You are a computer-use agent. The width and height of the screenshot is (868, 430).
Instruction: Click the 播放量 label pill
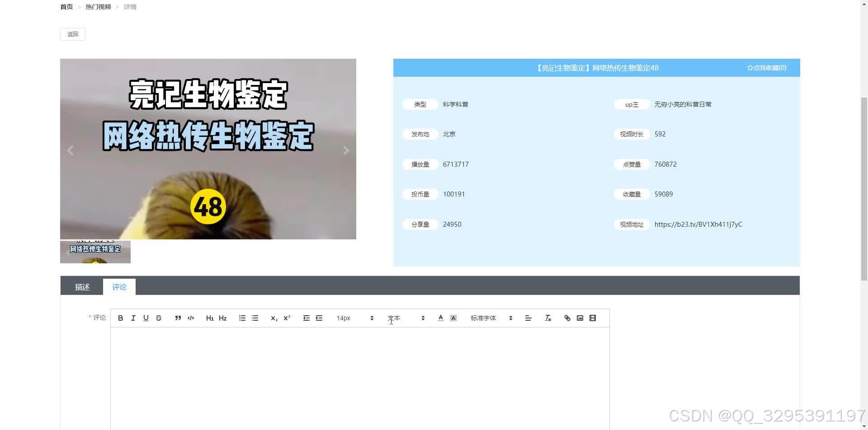coord(420,164)
